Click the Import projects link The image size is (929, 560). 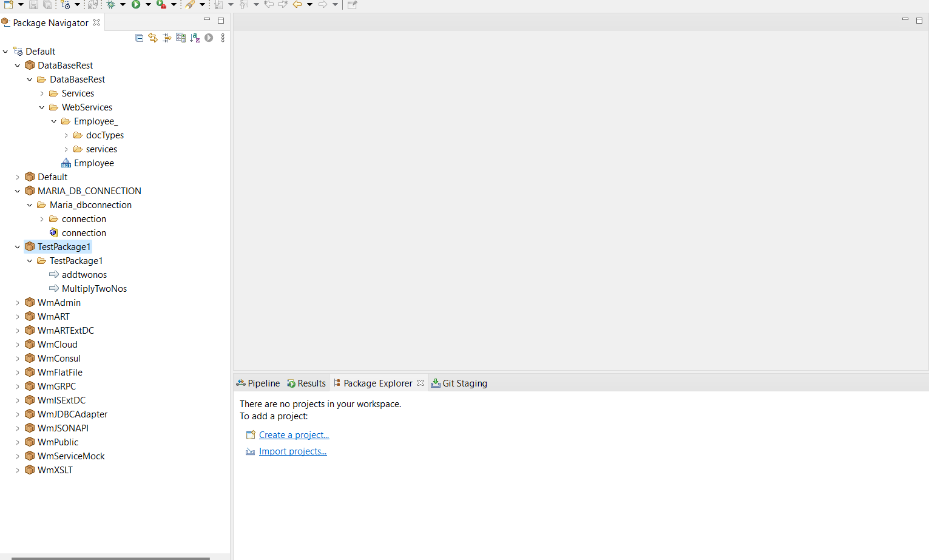292,451
